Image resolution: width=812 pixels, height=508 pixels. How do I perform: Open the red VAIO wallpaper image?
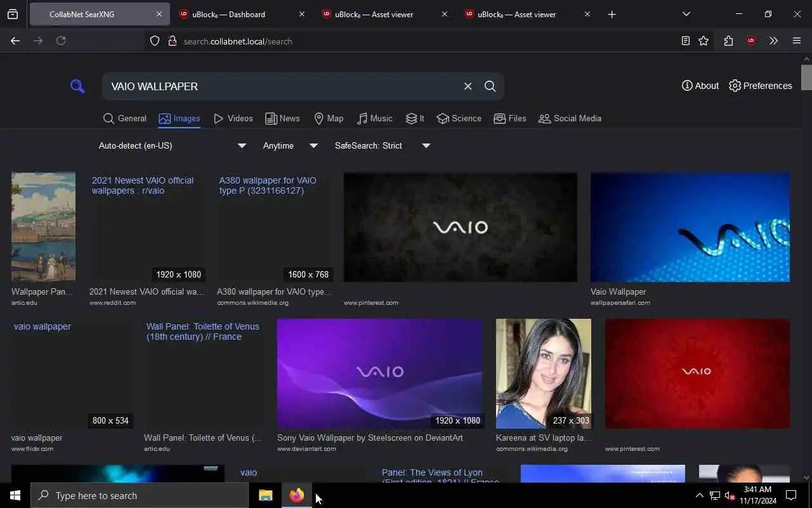697,373
